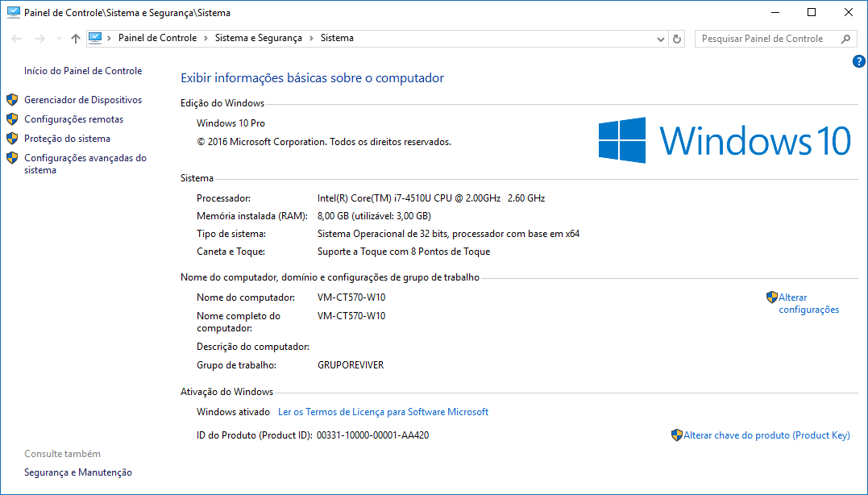Click the Product ID '00331-10000-00001-AA420'
This screenshot has width=868, height=495.
coord(372,435)
